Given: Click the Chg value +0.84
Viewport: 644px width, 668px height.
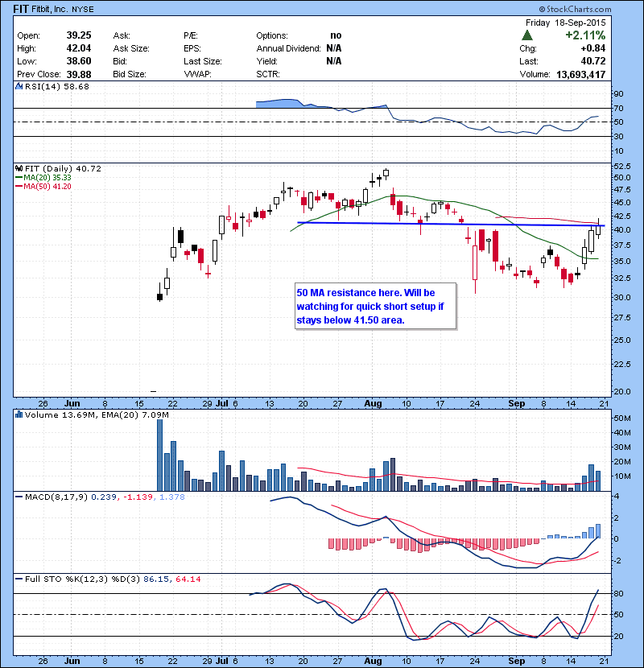Looking at the screenshot, I should 592,48.
